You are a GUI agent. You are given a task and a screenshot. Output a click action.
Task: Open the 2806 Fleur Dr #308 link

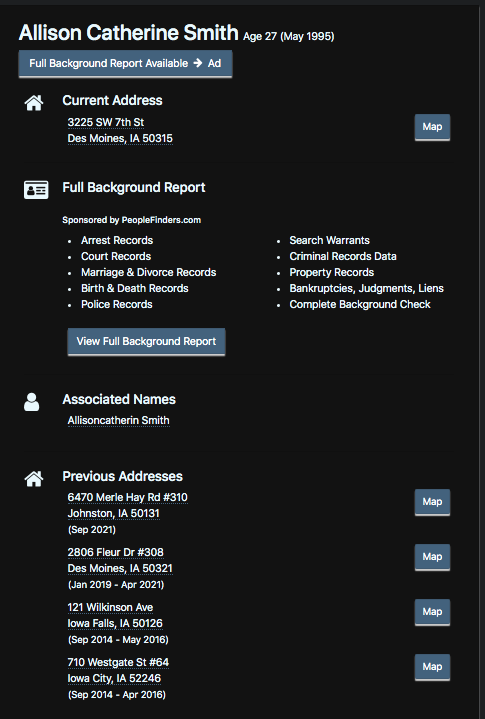point(116,553)
